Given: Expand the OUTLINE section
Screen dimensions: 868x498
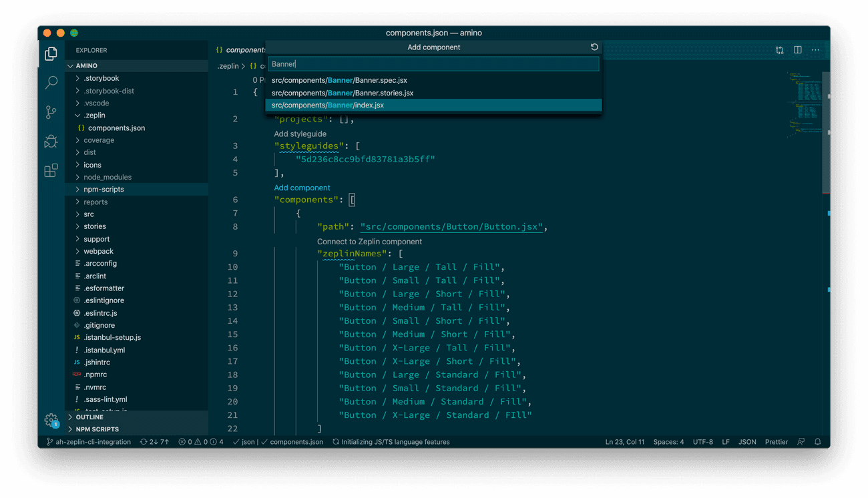Looking at the screenshot, I should 89,417.
